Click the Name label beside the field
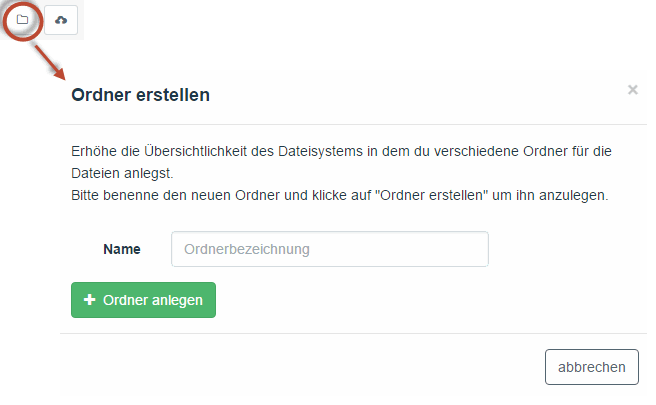 122,249
